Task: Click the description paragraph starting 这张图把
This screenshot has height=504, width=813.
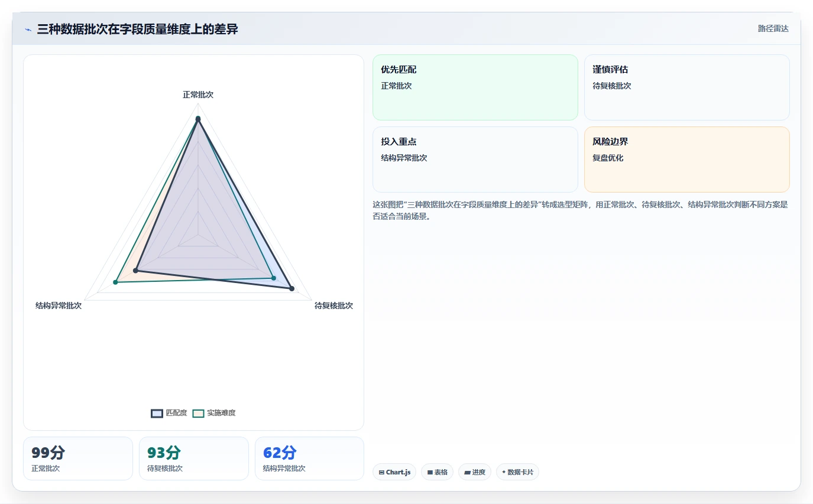Action: 580,210
